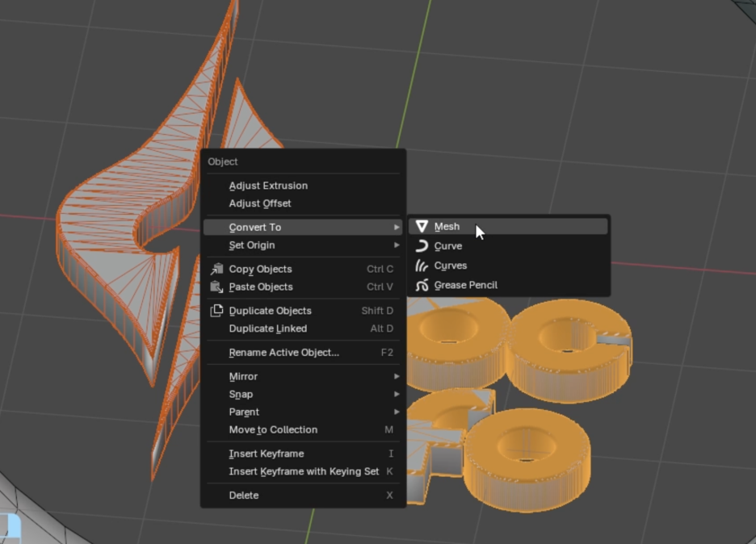756x544 pixels.
Task: Expand the Parent submenu arrow
Action: 397,412
